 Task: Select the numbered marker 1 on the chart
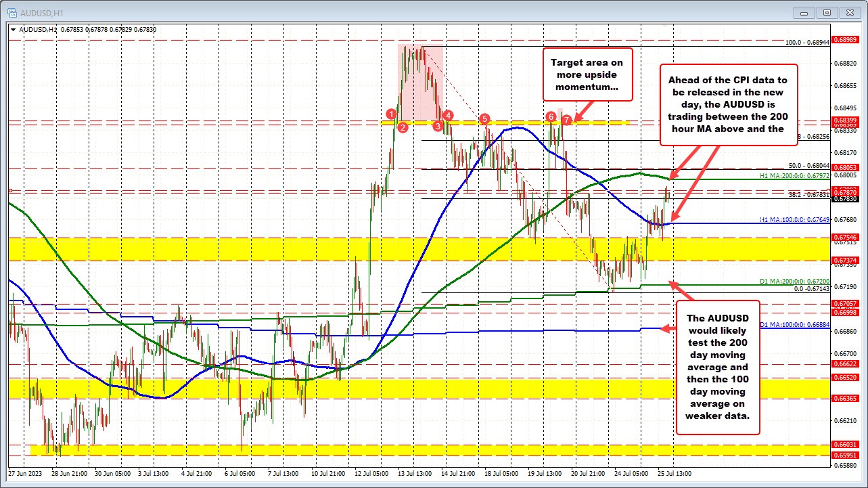[x=391, y=115]
